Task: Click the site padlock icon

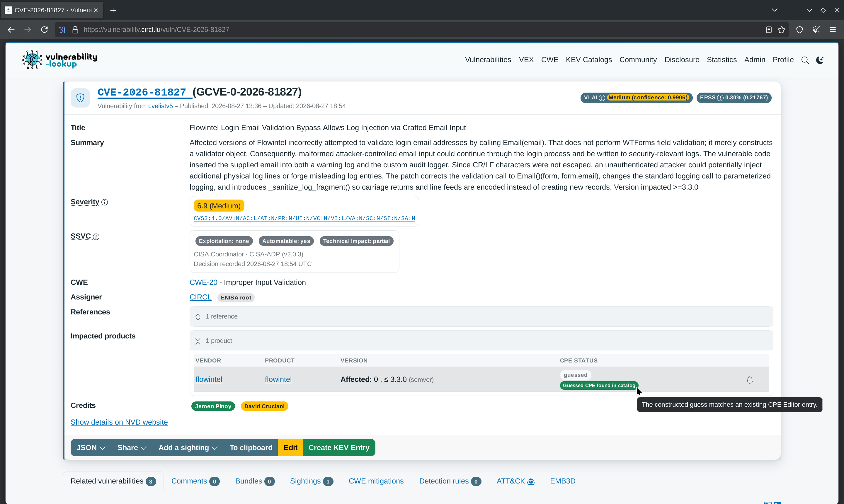Action: click(75, 30)
